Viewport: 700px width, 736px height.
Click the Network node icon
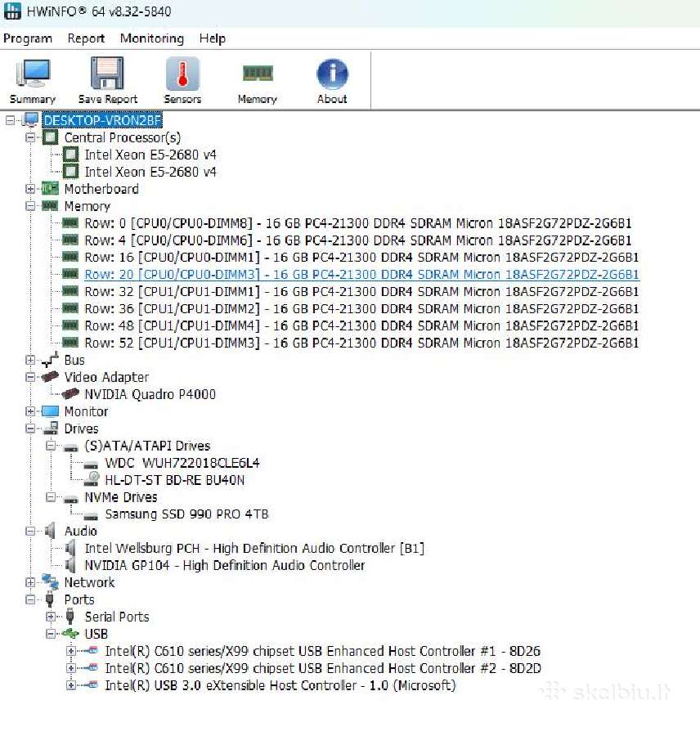50,582
